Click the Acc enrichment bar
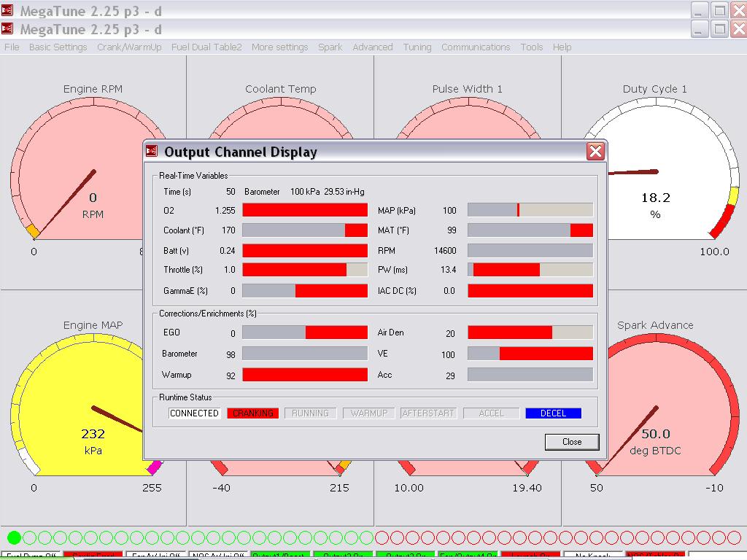 point(530,375)
